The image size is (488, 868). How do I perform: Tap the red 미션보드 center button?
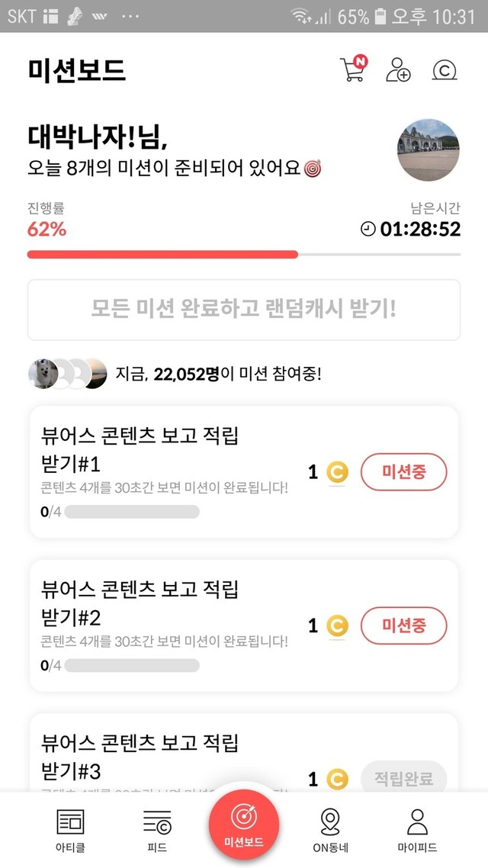click(x=244, y=822)
